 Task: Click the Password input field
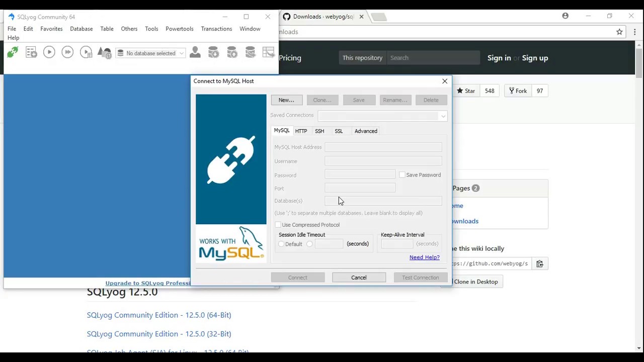click(x=360, y=175)
